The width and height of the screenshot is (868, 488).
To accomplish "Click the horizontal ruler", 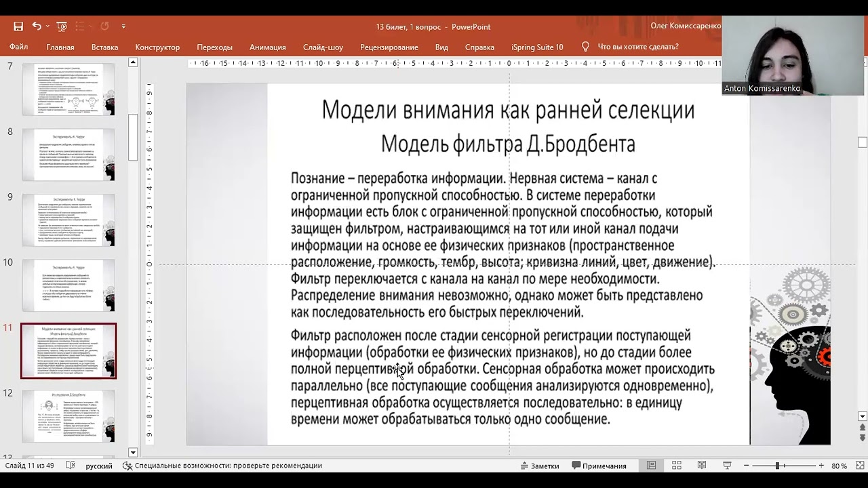I will coord(454,63).
